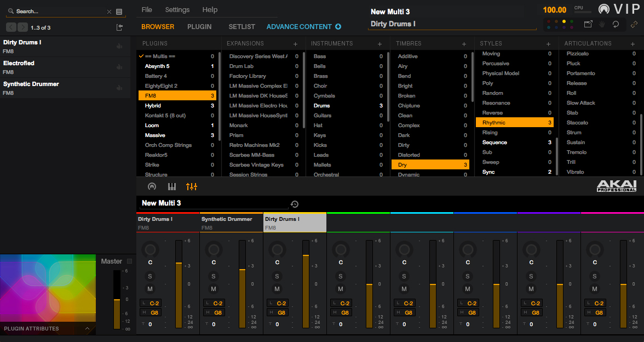Like the Electrofied preset with thumbs-up
The image size is (644, 342).
pos(119,67)
